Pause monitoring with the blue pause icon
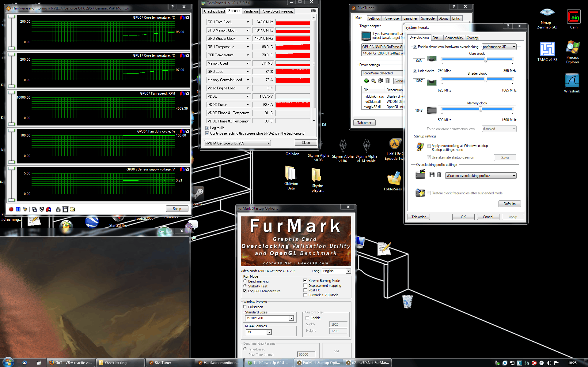 point(18,209)
